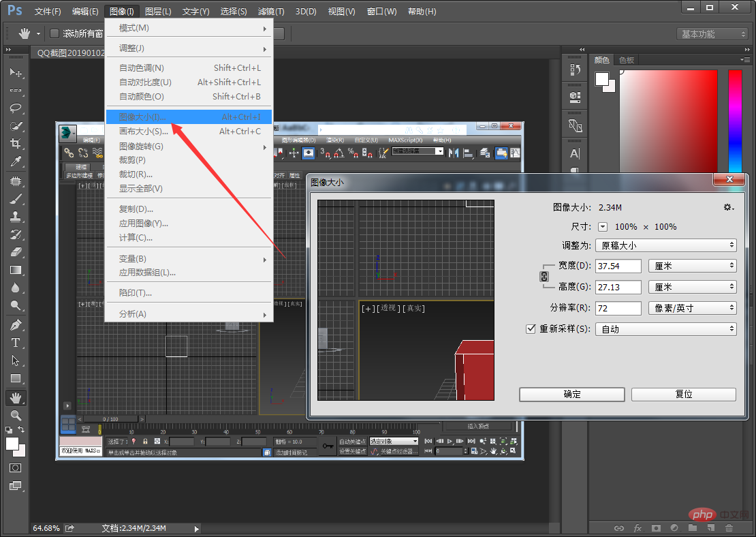This screenshot has height=537, width=756.
Task: Select the Pen tool
Action: point(16,324)
